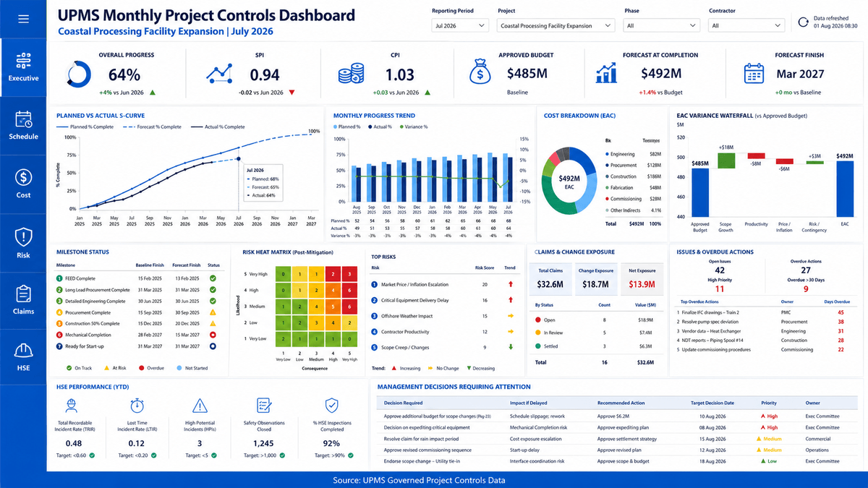The image size is (868, 488).
Task: Open the Contractor filter dropdown
Action: [x=746, y=25]
